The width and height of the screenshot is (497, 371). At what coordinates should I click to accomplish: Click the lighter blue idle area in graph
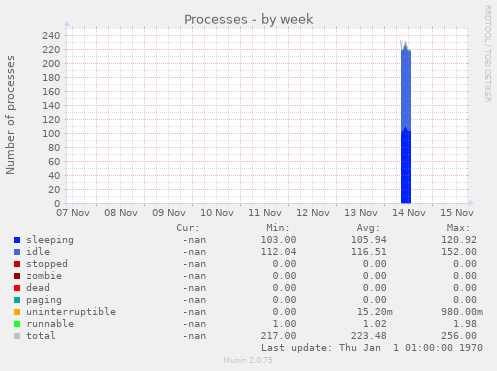(406, 88)
